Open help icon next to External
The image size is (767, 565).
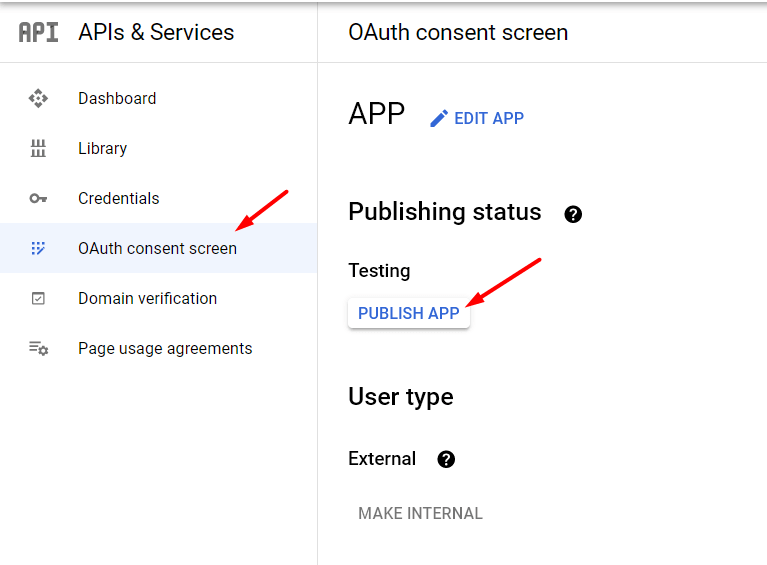pos(446,459)
